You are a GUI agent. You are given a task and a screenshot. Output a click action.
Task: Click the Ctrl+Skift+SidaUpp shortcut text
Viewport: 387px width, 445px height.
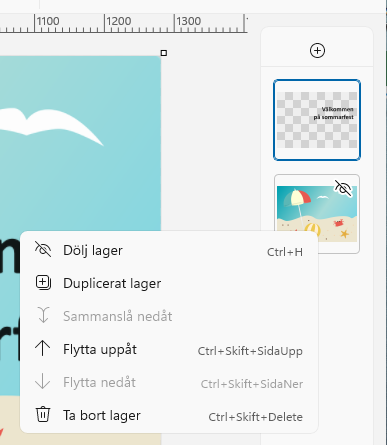250,351
